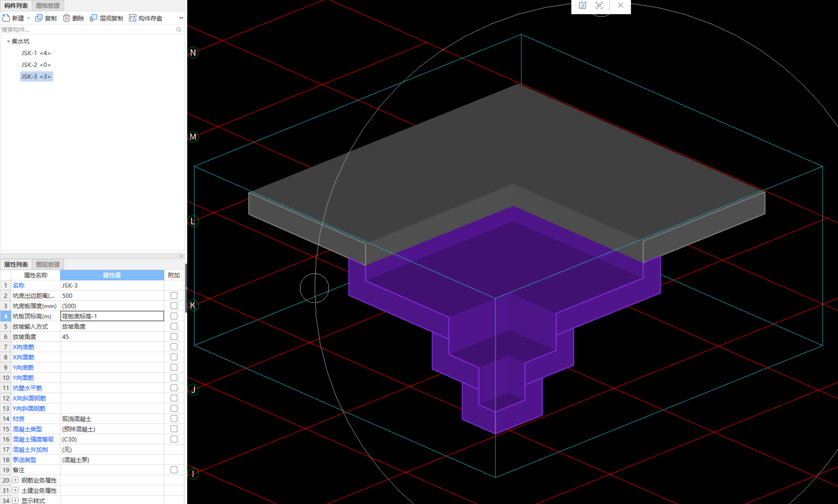Click the 放坡角度 value 45
The height and width of the screenshot is (504, 838).
click(112, 337)
